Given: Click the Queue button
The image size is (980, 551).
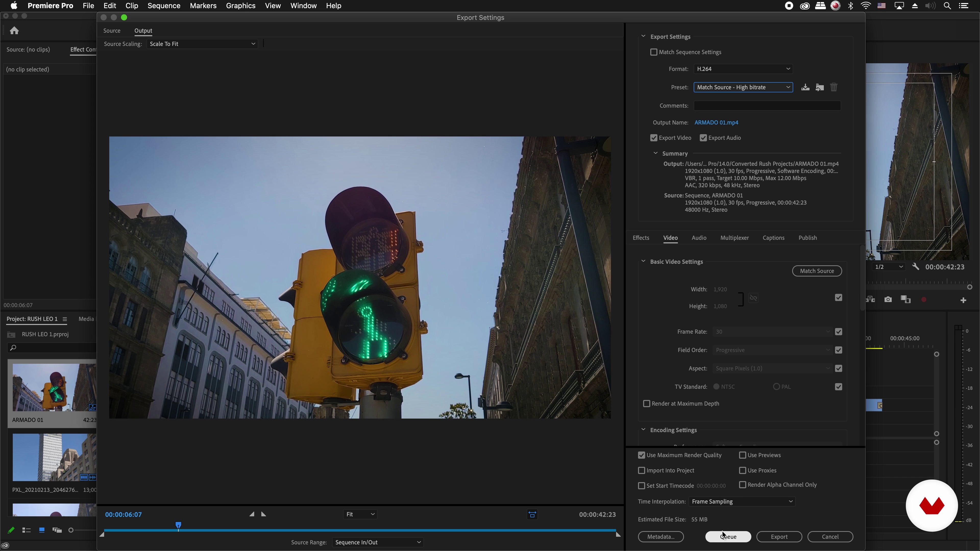Looking at the screenshot, I should 728,536.
